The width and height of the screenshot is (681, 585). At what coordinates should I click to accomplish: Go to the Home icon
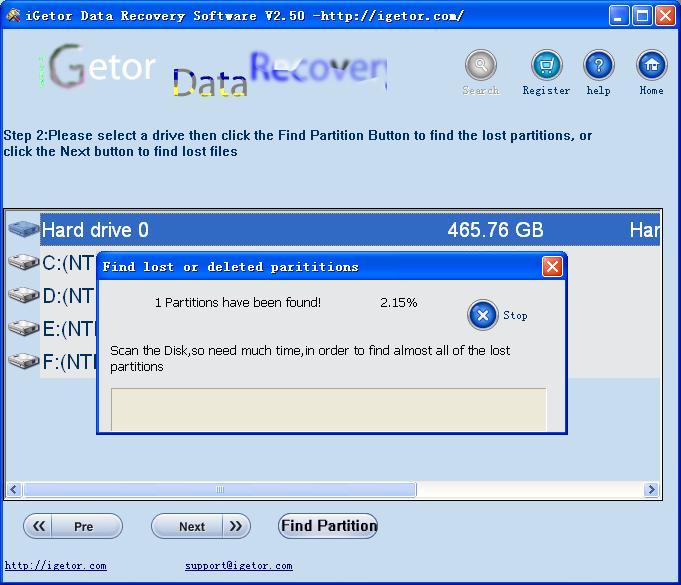pyautogui.click(x=651, y=65)
